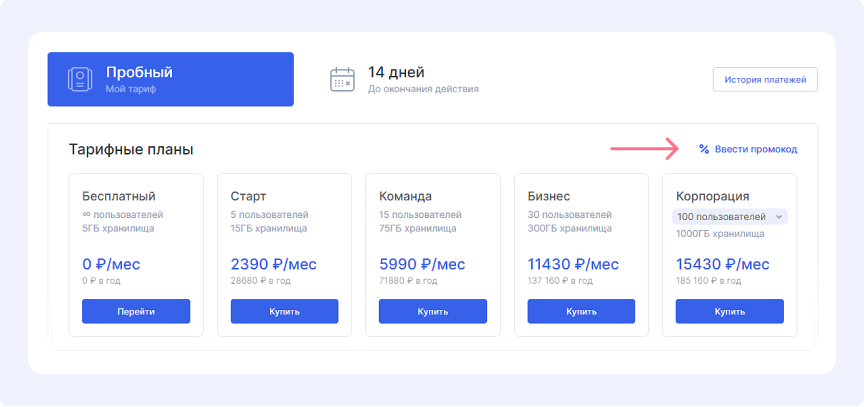
Task: Click the 2390 ₽/мес price
Action: (273, 264)
